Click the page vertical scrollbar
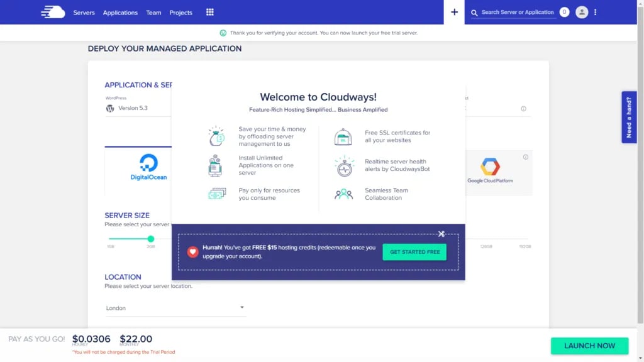Image resolution: width=644 pixels, height=362 pixels. 640,164
